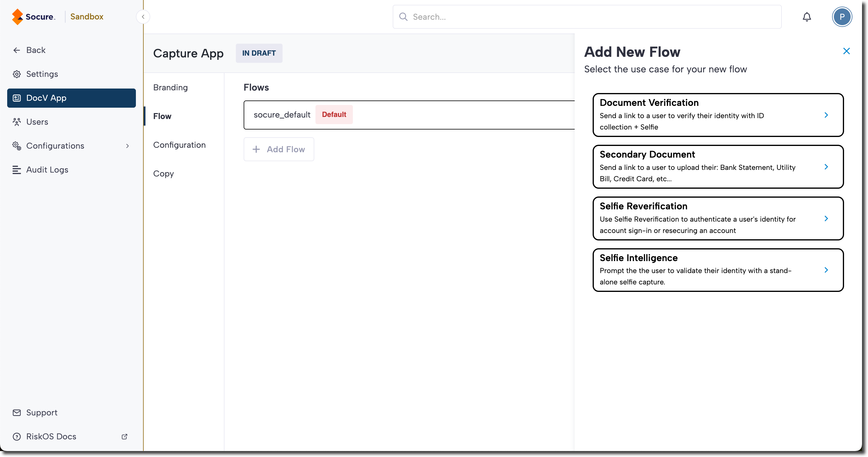This screenshot has width=868, height=457.
Task: Click the notification bell icon
Action: pos(807,17)
